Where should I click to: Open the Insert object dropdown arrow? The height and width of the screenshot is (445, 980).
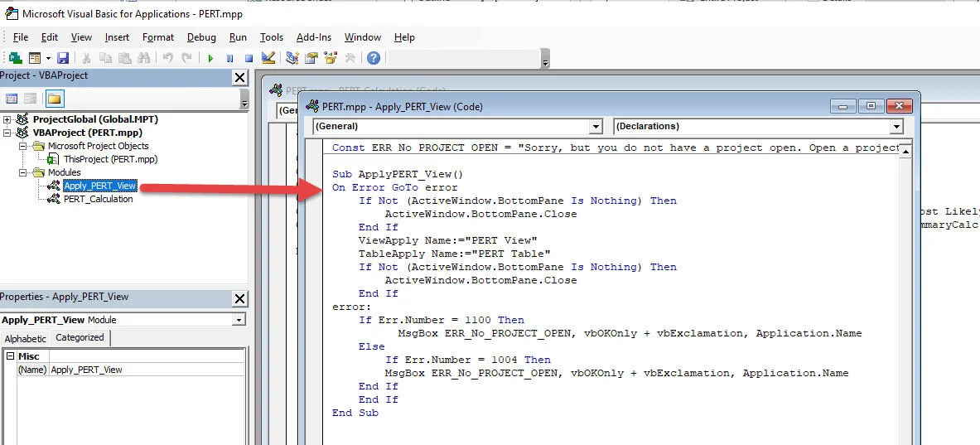(x=48, y=58)
